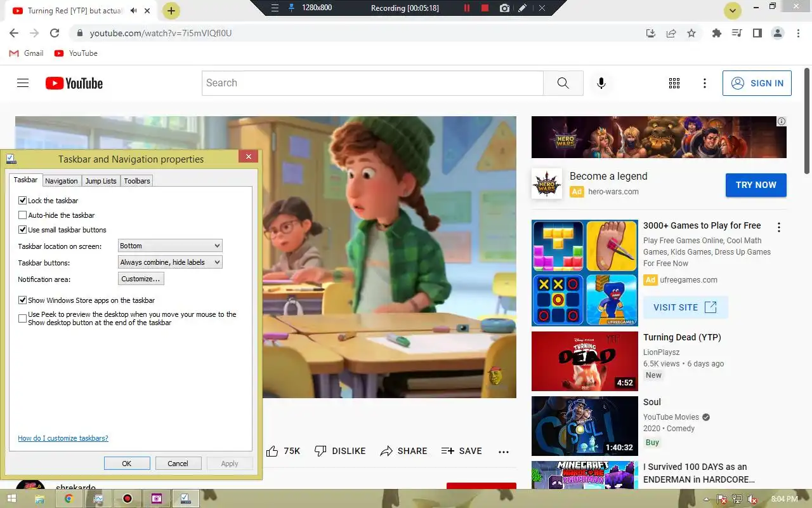The width and height of the screenshot is (812, 508).
Task: Open the ad info icon on Hero Wars banner
Action: pyautogui.click(x=782, y=121)
